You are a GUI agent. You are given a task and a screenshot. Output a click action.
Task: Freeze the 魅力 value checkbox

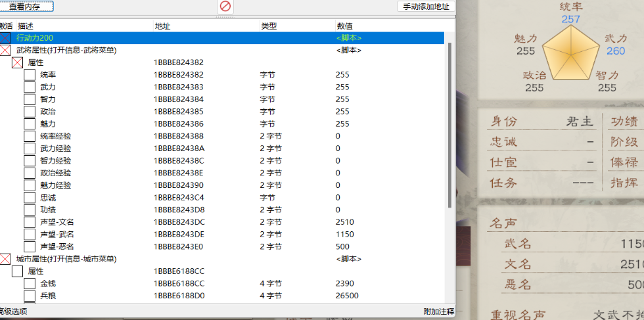pos(30,124)
